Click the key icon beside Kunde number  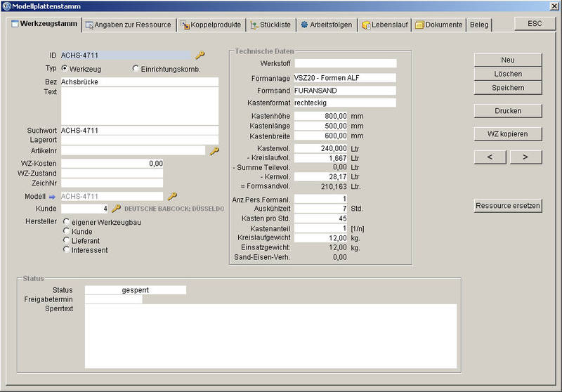117,209
